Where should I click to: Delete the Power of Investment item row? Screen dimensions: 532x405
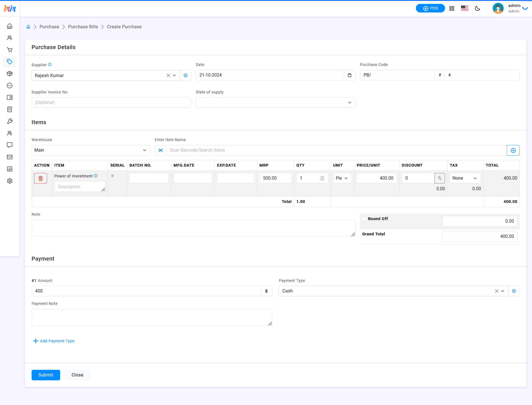(x=40, y=178)
